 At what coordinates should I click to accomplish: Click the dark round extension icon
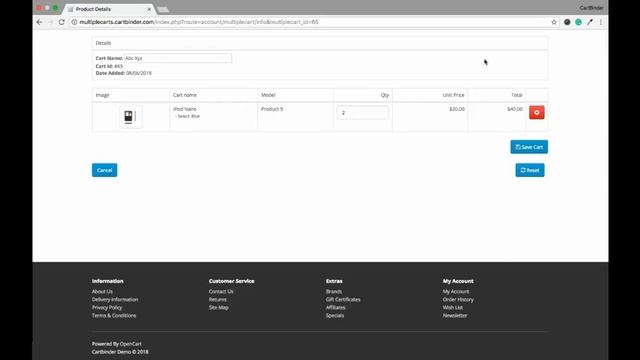coord(567,22)
